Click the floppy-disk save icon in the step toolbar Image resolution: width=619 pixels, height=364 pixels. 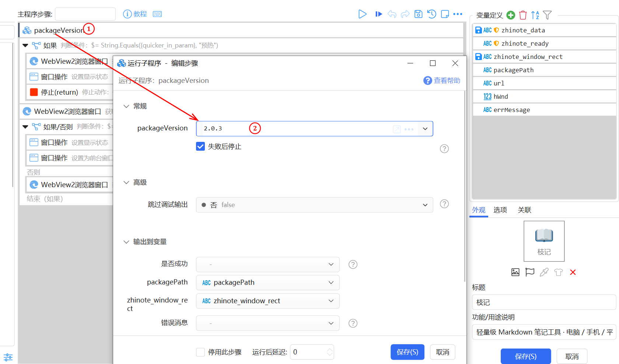pos(418,14)
